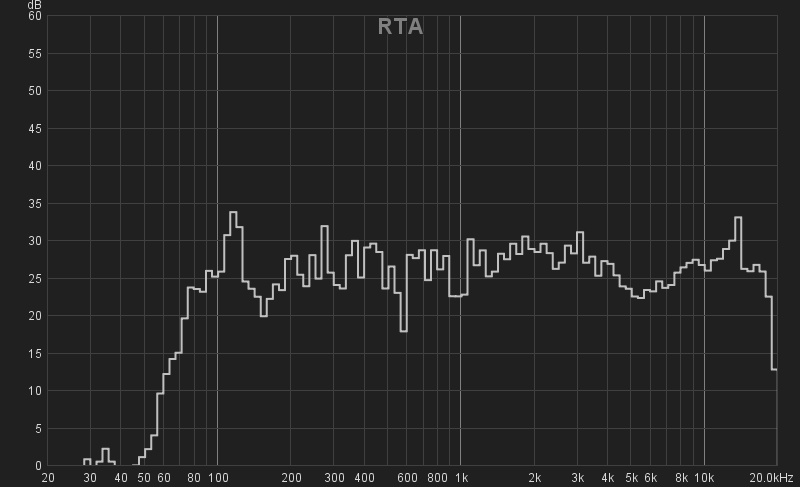Click the deepest RTA dip near 600 Hz
This screenshot has width=800, height=487.
404,331
